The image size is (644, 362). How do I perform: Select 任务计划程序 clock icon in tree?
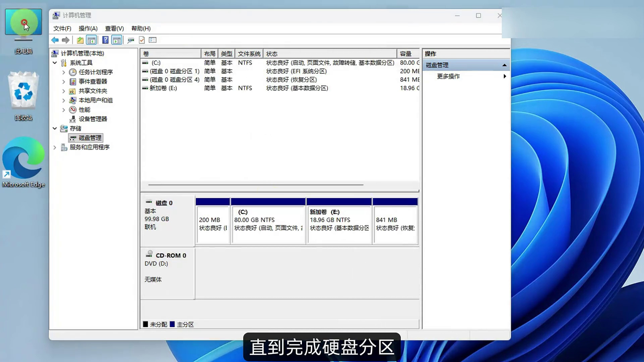[x=72, y=72]
